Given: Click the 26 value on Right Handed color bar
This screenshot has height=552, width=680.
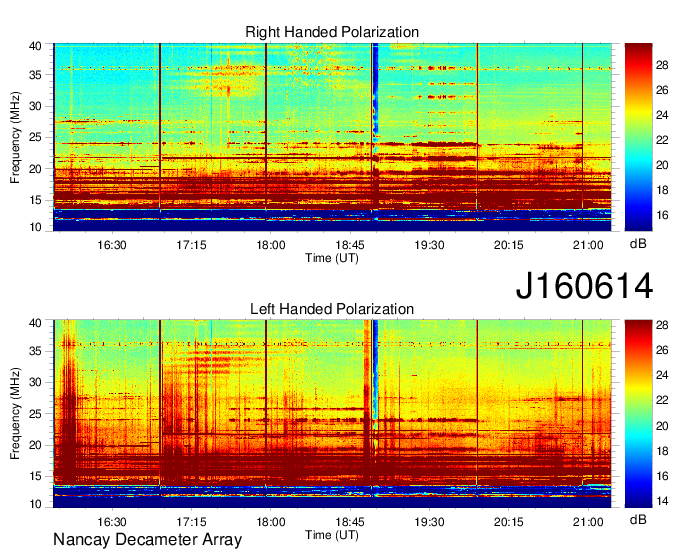Looking at the screenshot, I should tap(662, 90).
